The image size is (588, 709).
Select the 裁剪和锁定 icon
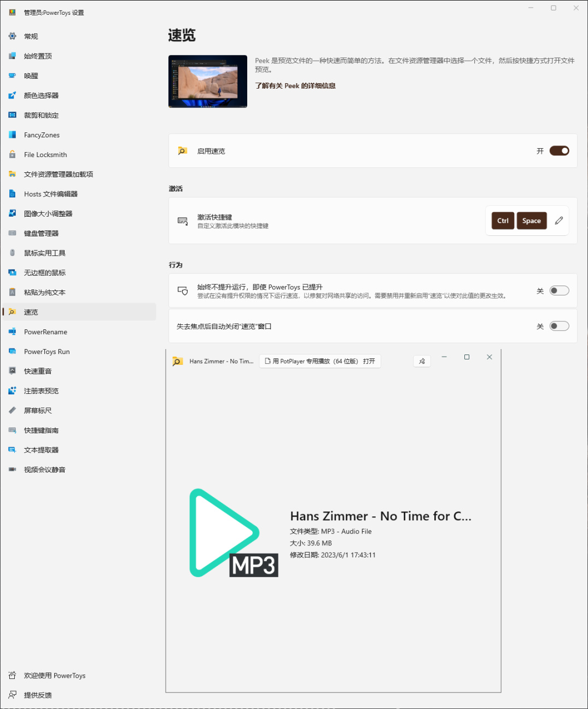(x=12, y=115)
